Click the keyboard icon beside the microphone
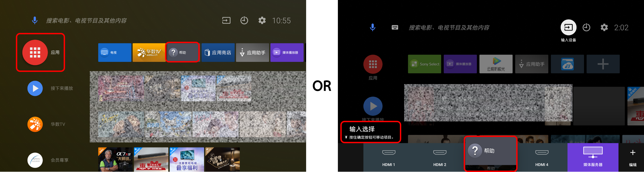Image resolution: width=644 pixels, height=172 pixels. [x=395, y=27]
